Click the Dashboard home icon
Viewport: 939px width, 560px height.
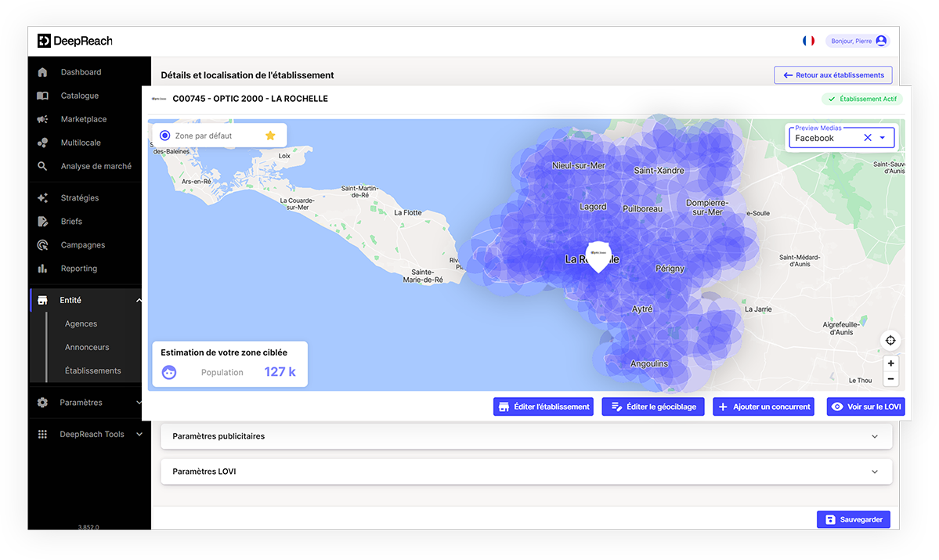point(42,72)
